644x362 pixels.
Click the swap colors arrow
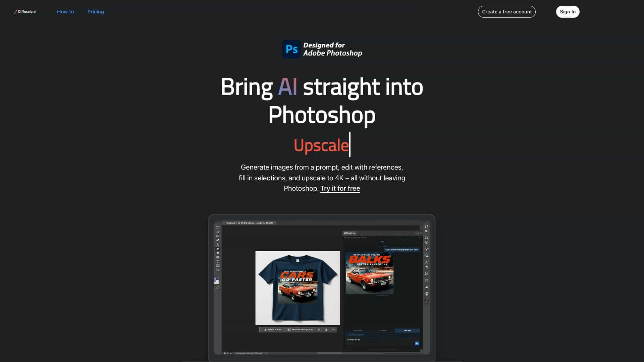coord(218,279)
